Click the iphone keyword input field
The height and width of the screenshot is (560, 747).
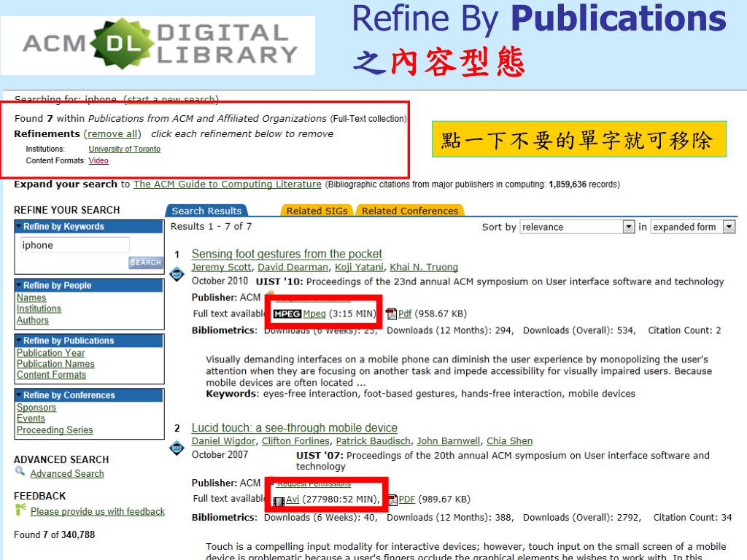pos(75,245)
